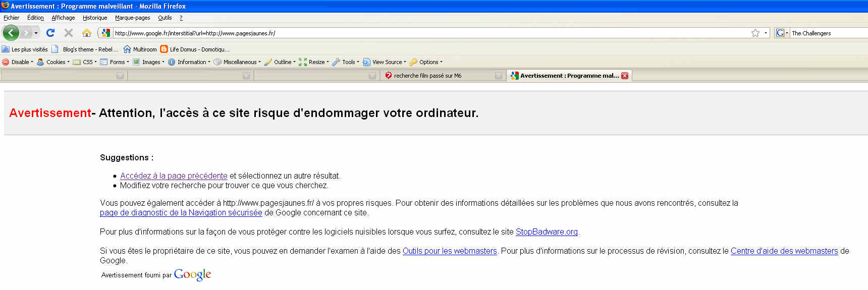
Task: Open the search engine selector dropdown
Action: (x=782, y=33)
